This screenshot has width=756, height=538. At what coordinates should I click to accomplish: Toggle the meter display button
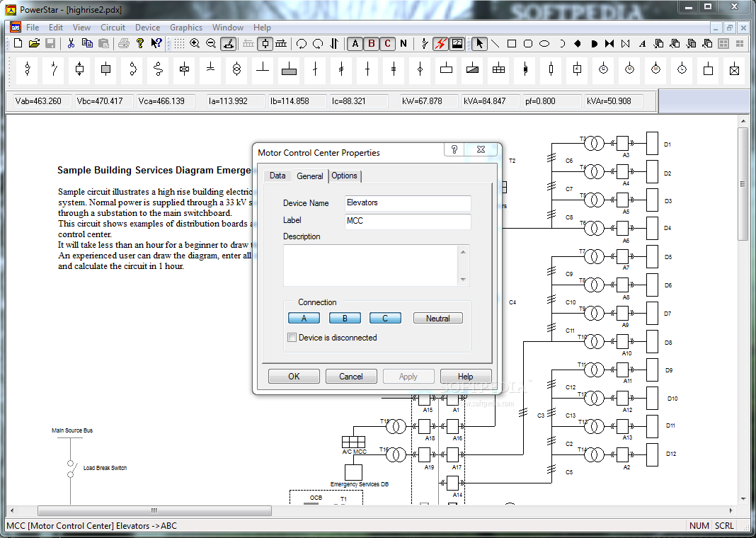pyautogui.click(x=457, y=44)
